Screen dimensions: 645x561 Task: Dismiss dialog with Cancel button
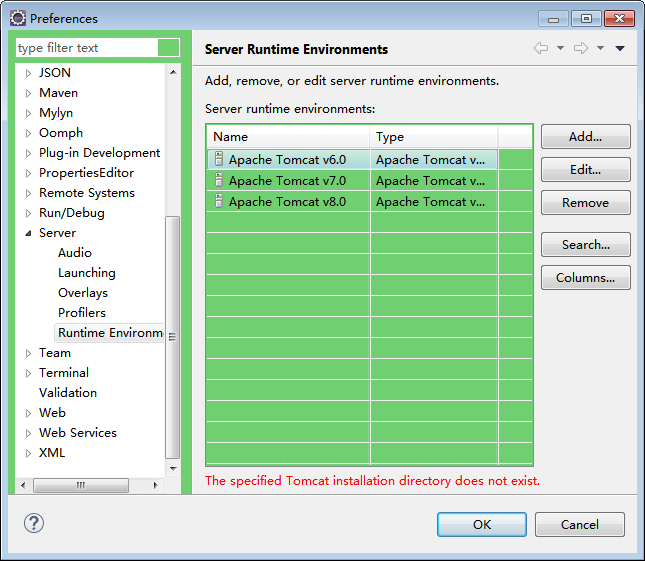pos(580,524)
